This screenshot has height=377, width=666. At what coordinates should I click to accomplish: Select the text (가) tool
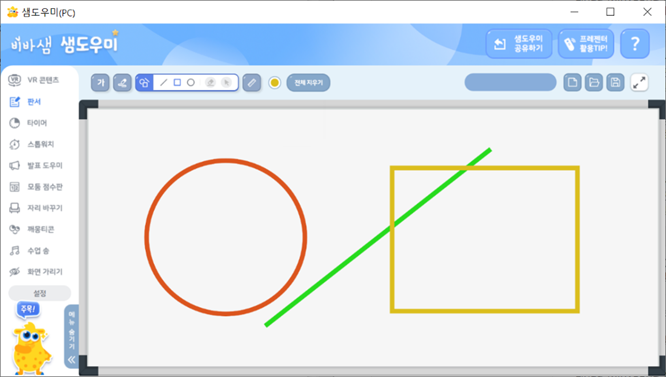click(100, 82)
